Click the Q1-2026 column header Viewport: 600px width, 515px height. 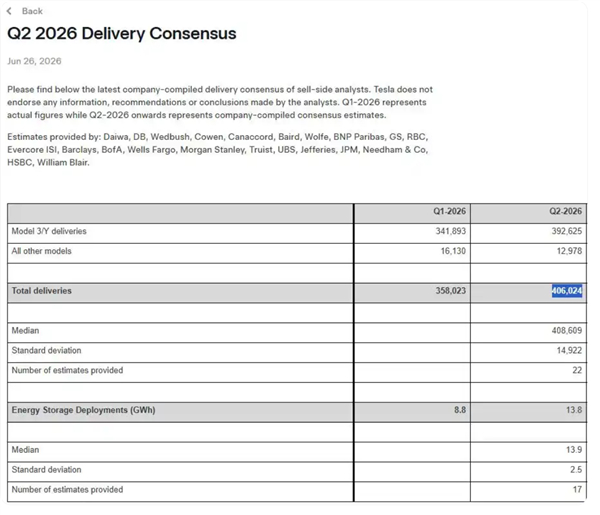pos(450,211)
